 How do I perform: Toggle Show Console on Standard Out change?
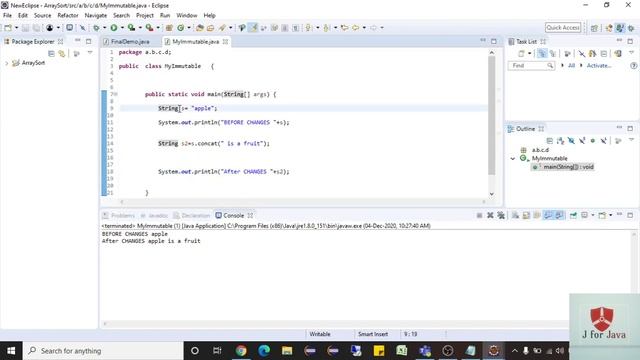[x=548, y=215]
